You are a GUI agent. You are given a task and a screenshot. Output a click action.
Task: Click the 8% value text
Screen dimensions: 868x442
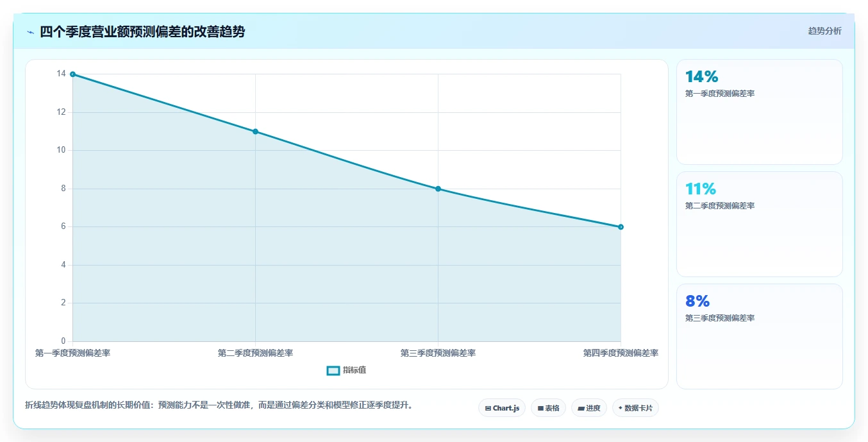tap(697, 302)
